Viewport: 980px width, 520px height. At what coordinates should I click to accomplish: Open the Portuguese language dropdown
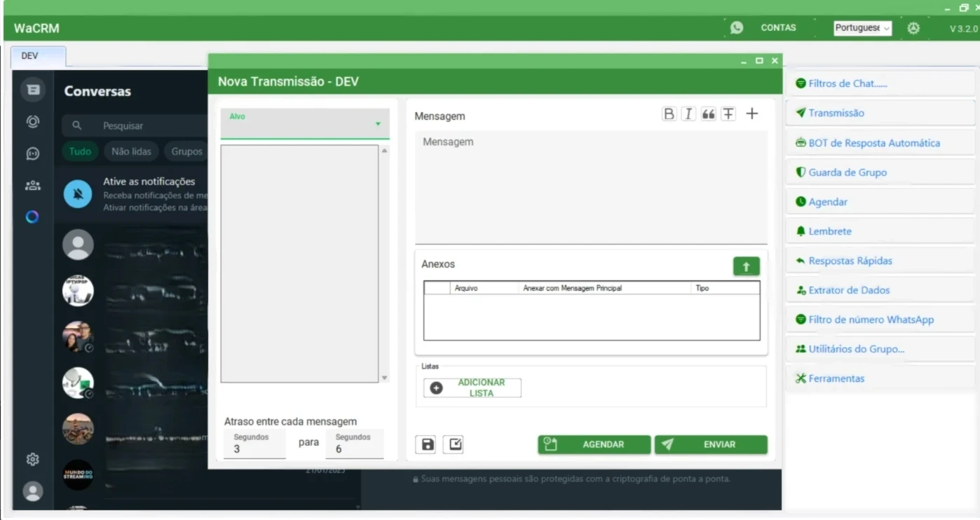[862, 28]
